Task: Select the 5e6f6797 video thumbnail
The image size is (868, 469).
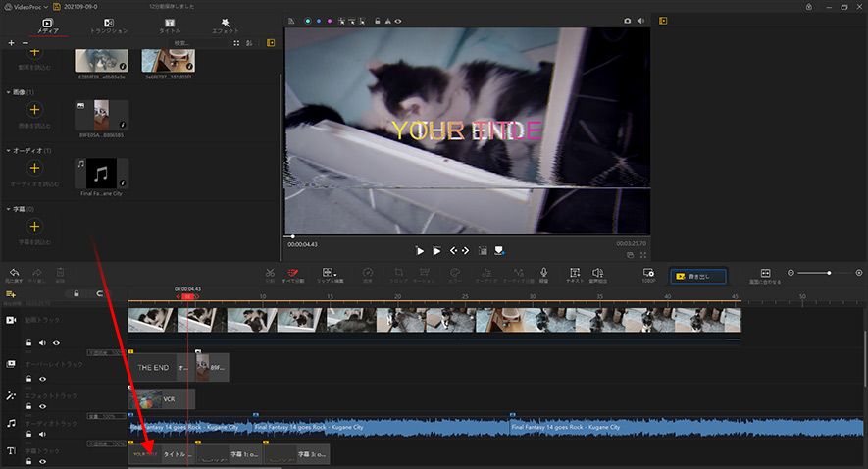Action: (x=169, y=61)
